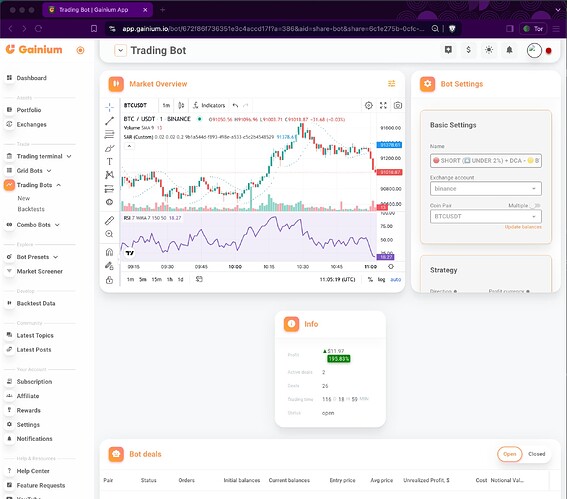This screenshot has width=567, height=499.
Task: Switch to Closed bot deals tab
Action: tap(536, 454)
